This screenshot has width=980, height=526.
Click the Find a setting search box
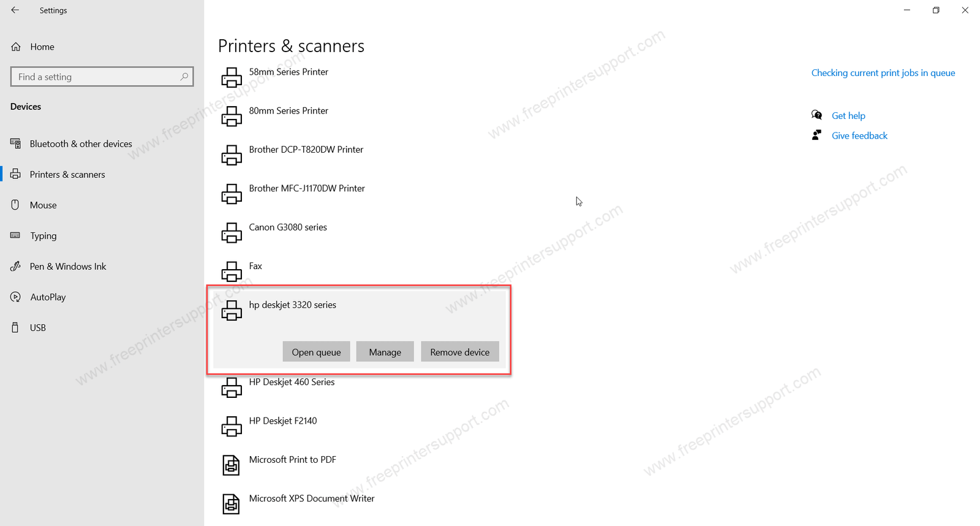pyautogui.click(x=102, y=77)
